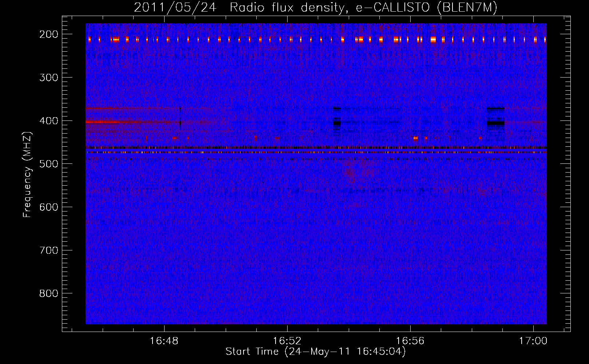Click the 600 frequency tick label

click(49, 207)
